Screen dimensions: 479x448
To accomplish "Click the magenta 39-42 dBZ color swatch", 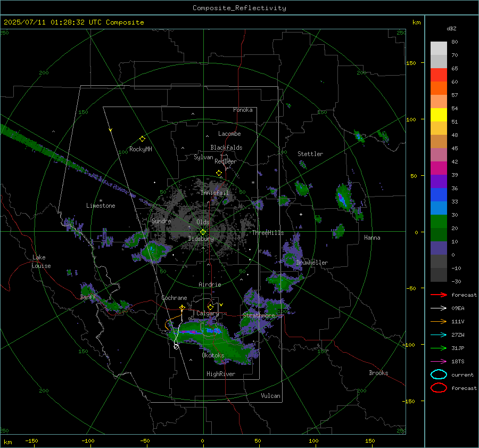I will coord(439,168).
